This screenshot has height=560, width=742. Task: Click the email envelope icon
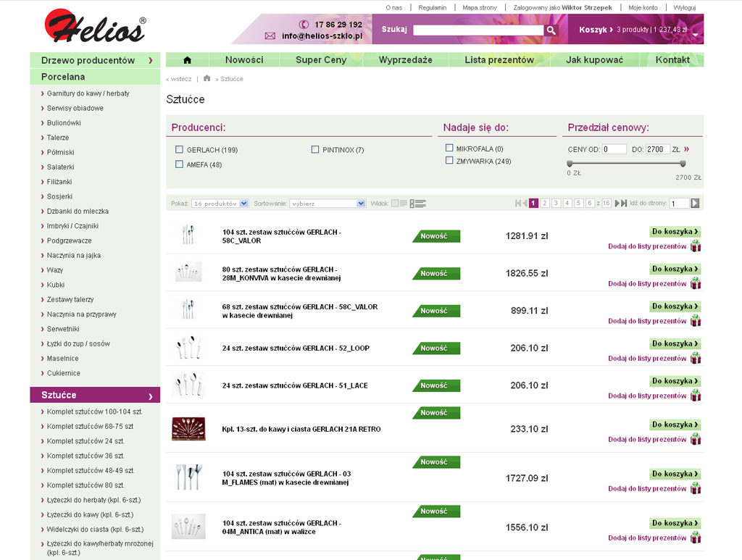(270, 35)
